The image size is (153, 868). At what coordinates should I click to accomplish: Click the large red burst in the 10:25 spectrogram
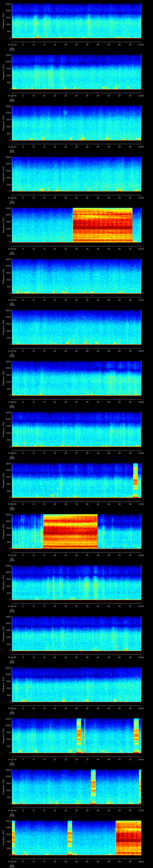point(102,225)
